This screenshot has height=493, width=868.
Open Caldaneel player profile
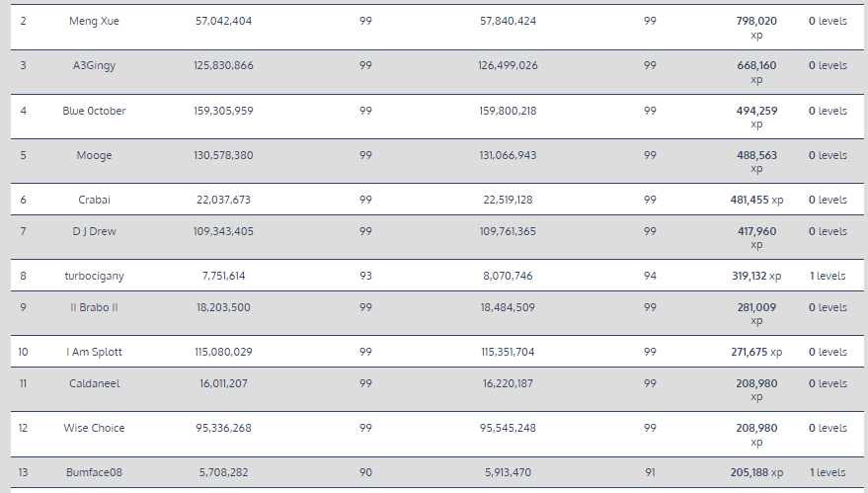pos(94,383)
